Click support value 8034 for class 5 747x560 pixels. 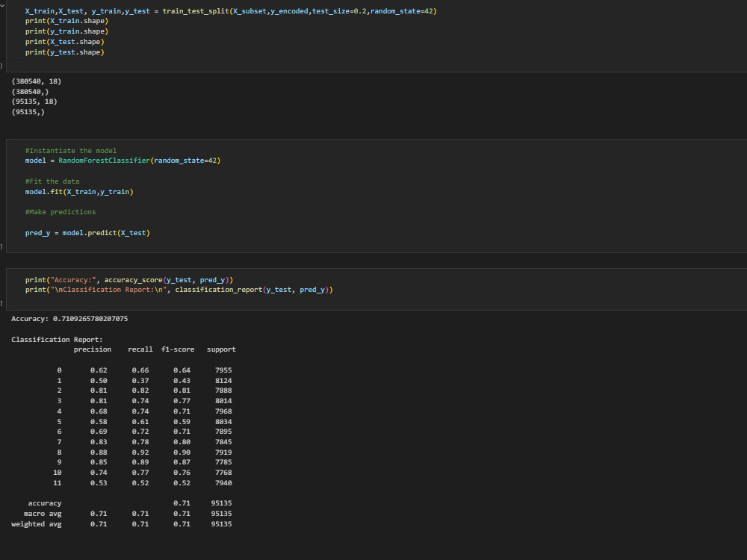(x=223, y=421)
